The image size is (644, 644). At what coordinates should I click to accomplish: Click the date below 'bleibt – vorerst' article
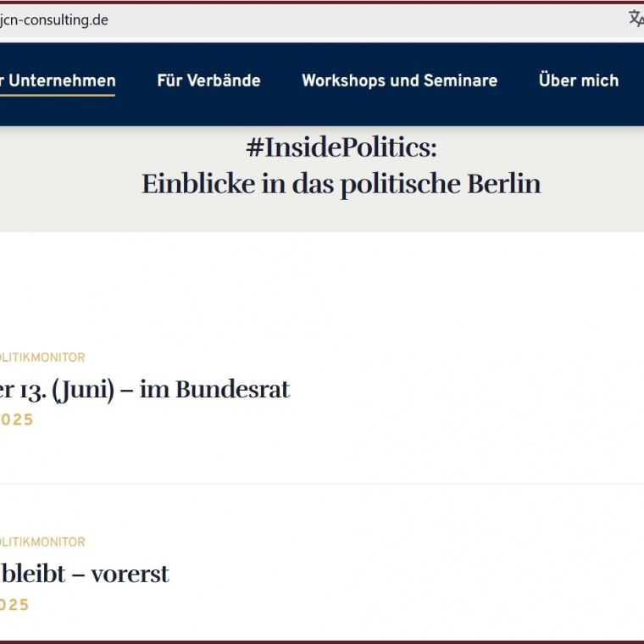[15, 605]
